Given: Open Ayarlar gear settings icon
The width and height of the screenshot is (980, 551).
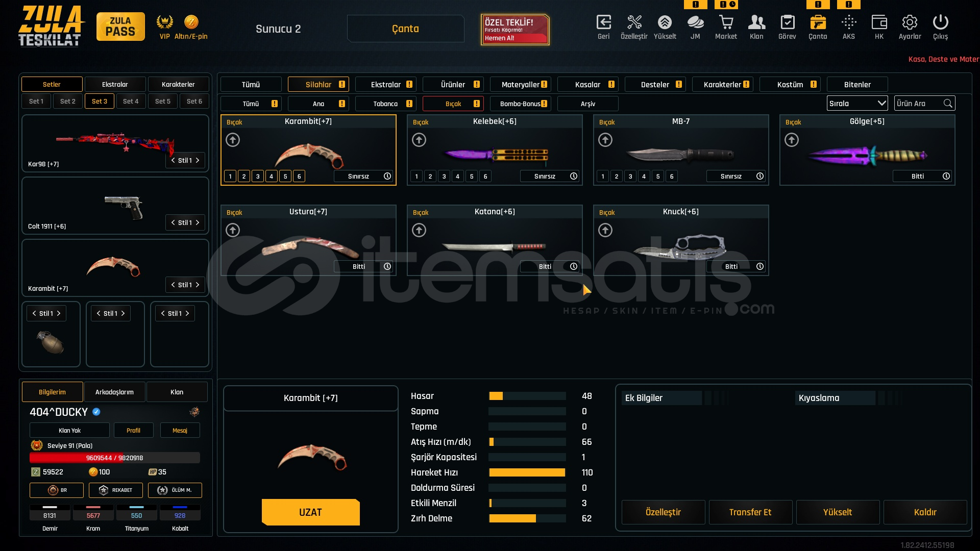Looking at the screenshot, I should pos(910,22).
